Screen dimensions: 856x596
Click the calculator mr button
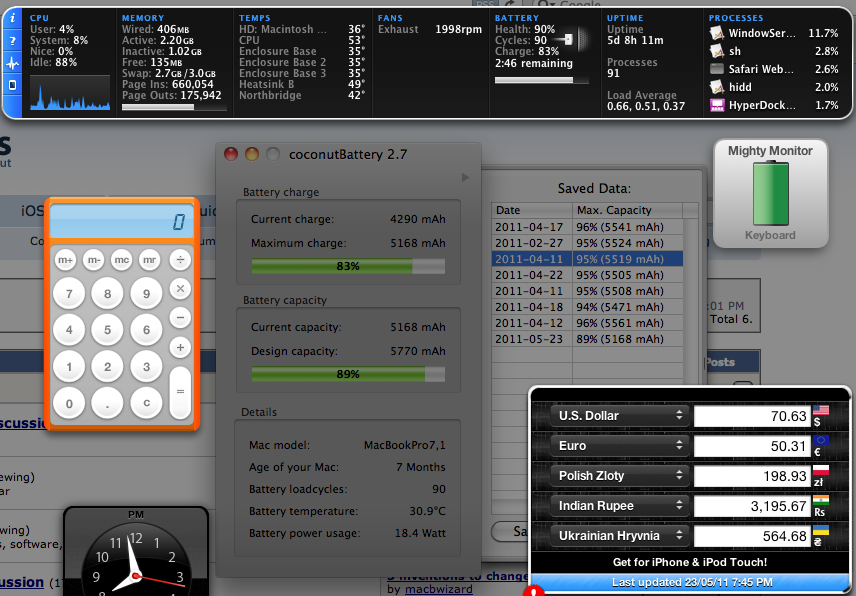(x=149, y=260)
